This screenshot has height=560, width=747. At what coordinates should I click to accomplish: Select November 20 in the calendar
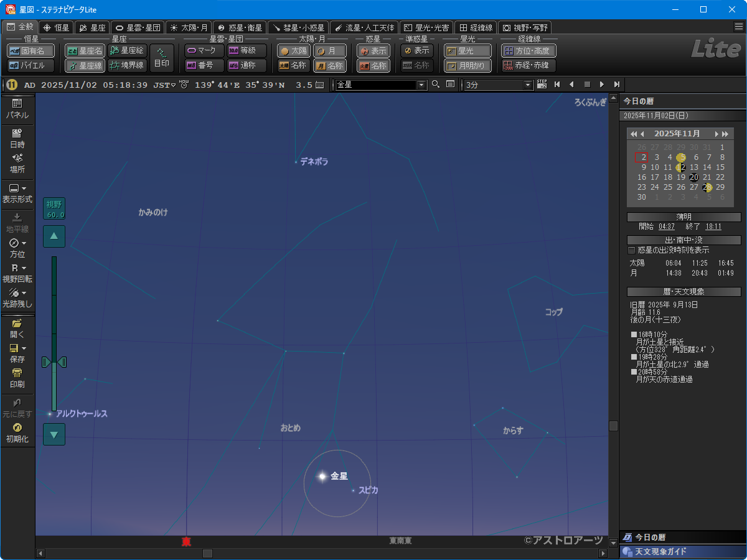click(x=694, y=177)
